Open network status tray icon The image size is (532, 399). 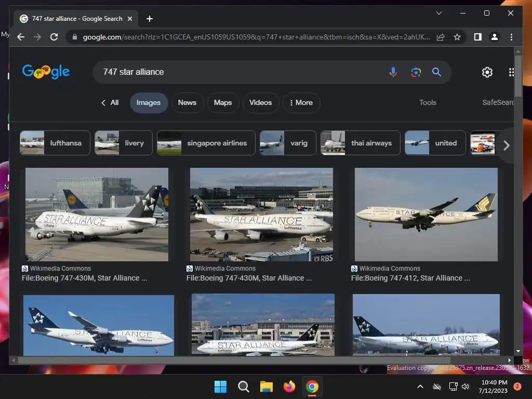click(453, 387)
